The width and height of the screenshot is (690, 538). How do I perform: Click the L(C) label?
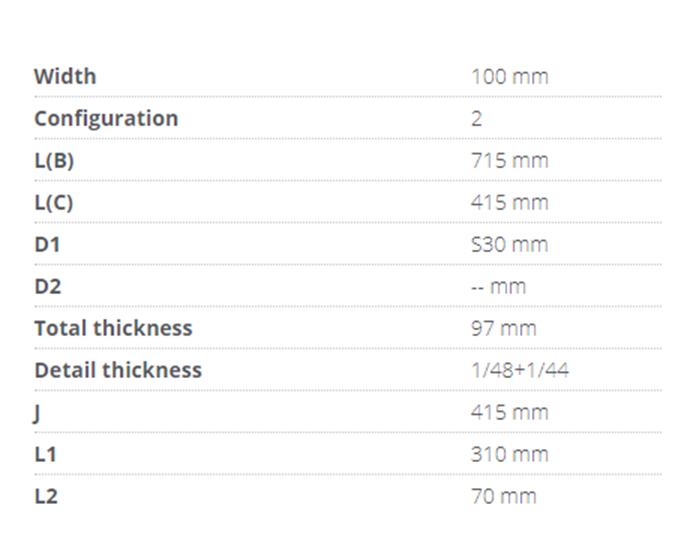pos(54,202)
